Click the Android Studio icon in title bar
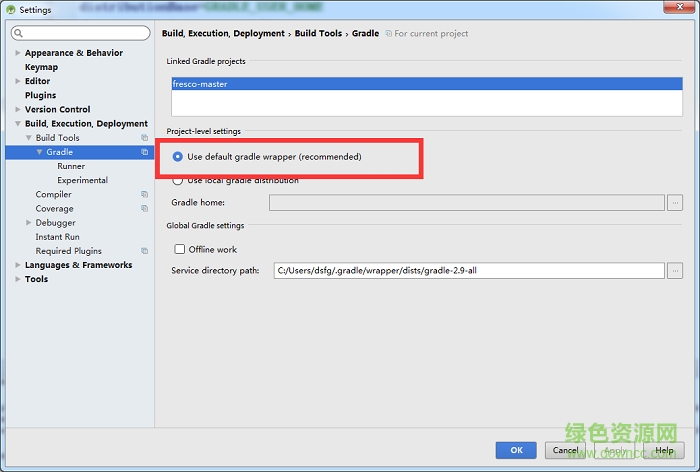The height and width of the screenshot is (472, 700). coord(11,9)
